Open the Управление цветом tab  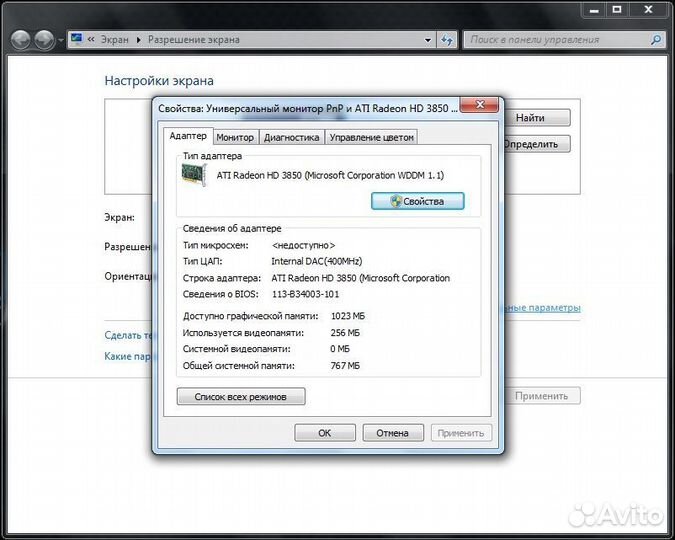(371, 137)
